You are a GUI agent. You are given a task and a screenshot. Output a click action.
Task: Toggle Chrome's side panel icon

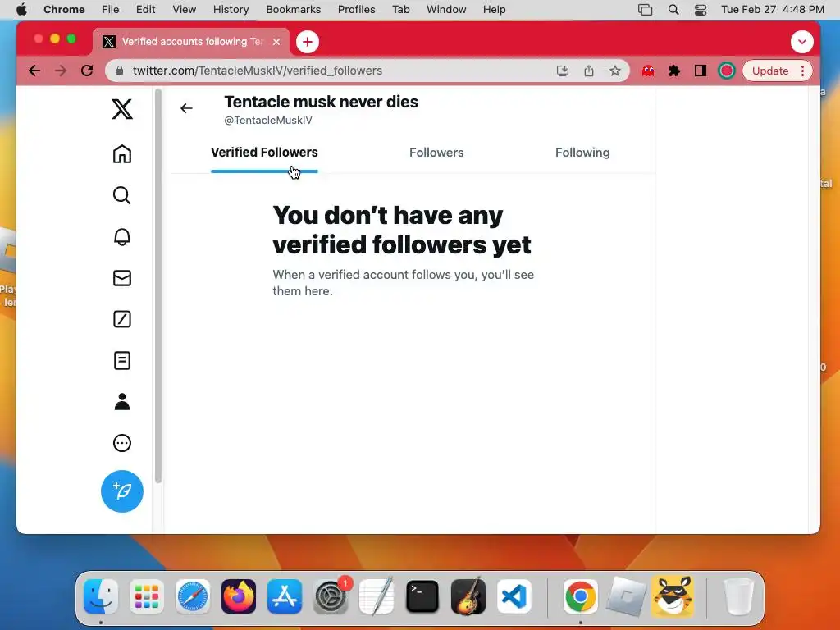click(701, 71)
